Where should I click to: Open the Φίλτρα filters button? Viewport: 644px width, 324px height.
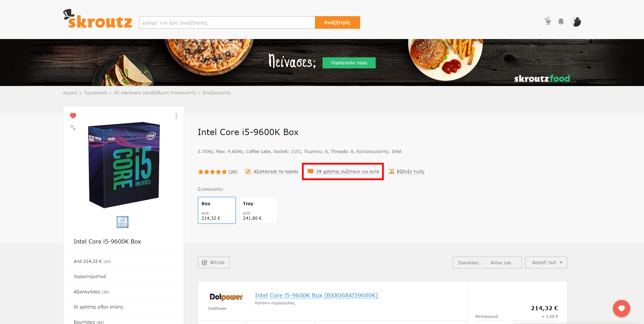(x=214, y=263)
